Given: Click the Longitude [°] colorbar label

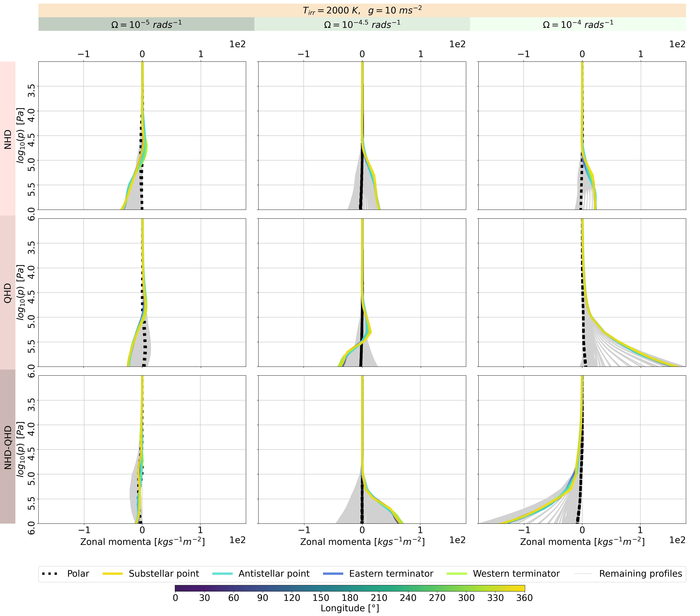Looking at the screenshot, I should coord(350,608).
